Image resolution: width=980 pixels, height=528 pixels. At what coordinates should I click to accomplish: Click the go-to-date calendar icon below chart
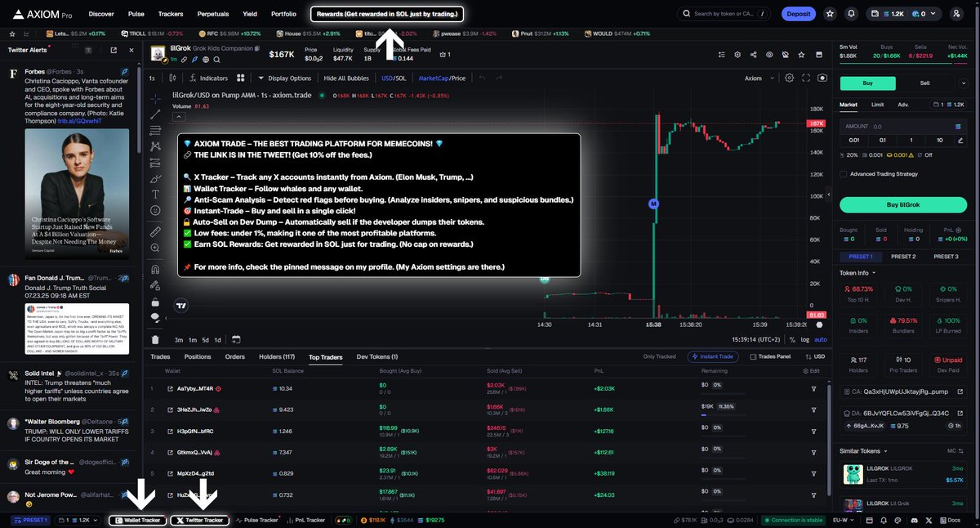click(235, 339)
